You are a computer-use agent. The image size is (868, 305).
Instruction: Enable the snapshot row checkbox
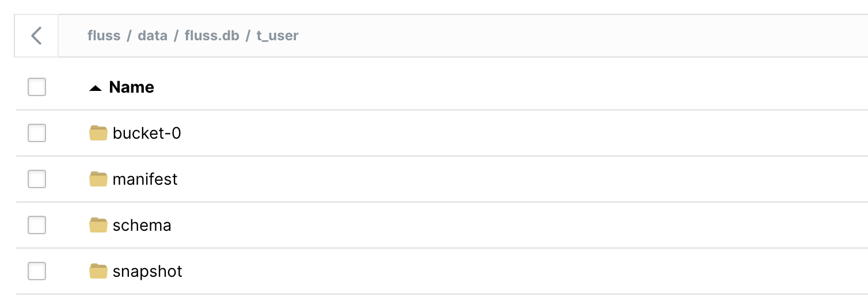pos(37,272)
